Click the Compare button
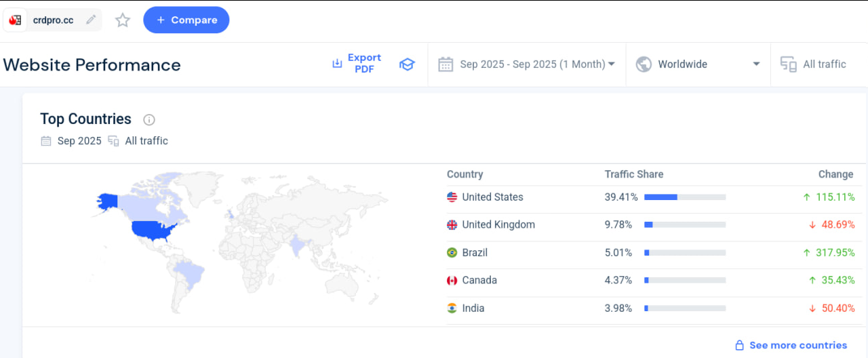 pos(186,20)
